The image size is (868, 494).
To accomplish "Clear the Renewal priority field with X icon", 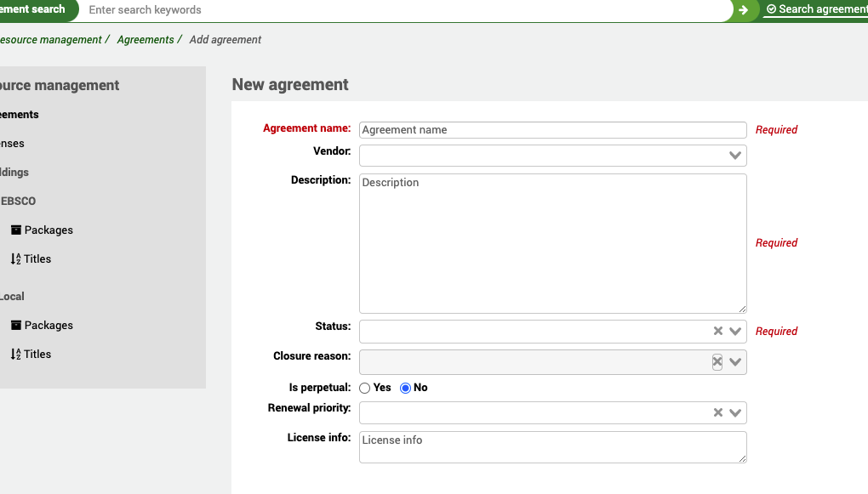I will [717, 412].
